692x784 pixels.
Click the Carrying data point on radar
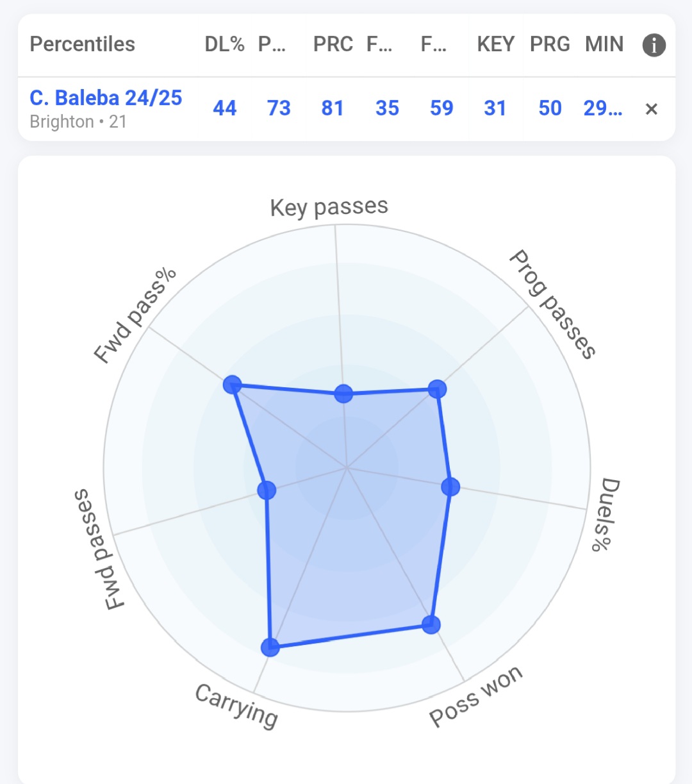pos(270,647)
